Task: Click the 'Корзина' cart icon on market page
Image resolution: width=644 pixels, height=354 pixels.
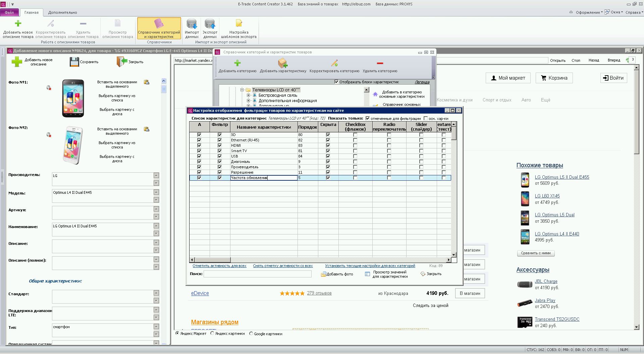Action: click(x=544, y=78)
